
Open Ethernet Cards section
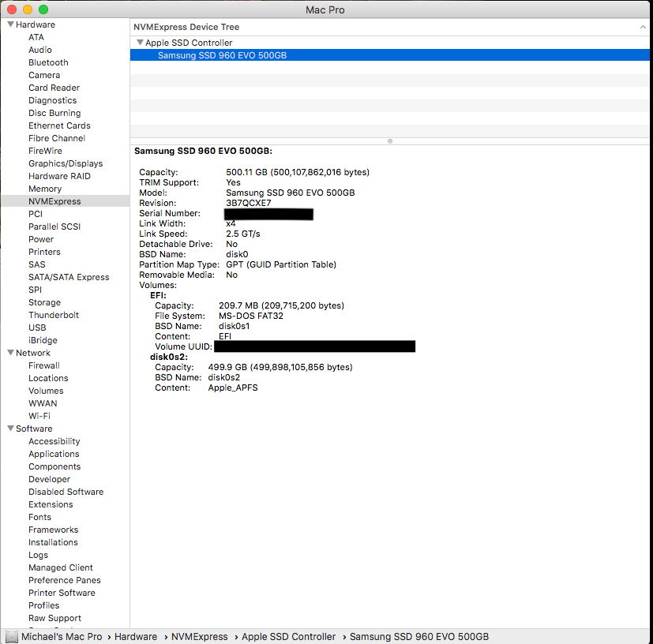pyautogui.click(x=59, y=125)
